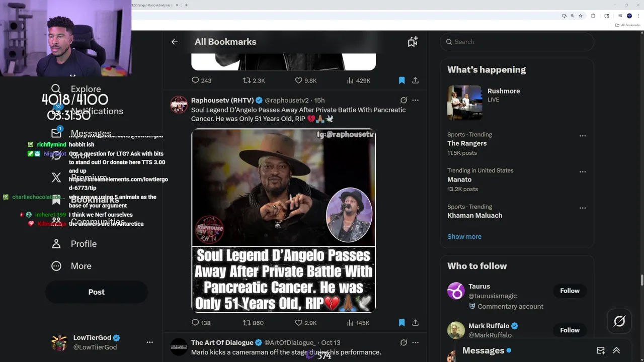Image resolution: width=644 pixels, height=362 pixels.
Task: Like the tweet with 9.8K likes
Action: tap(305, 80)
